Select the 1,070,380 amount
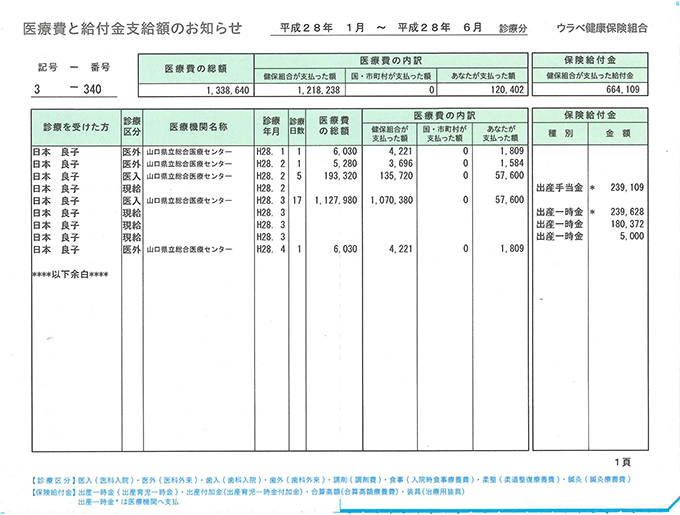Image resolution: width=680 pixels, height=515 pixels. point(391,200)
